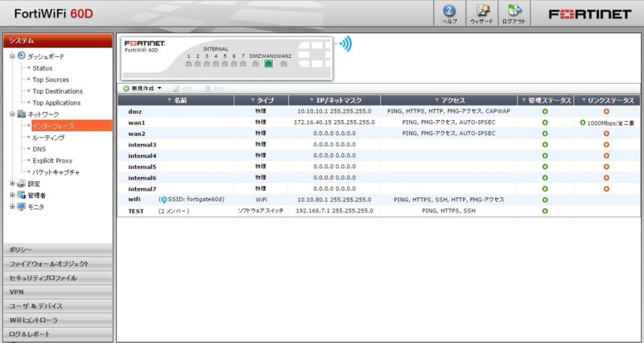644x343 pixels.
Task: Open DNS in the network tree
Action: (x=39, y=149)
